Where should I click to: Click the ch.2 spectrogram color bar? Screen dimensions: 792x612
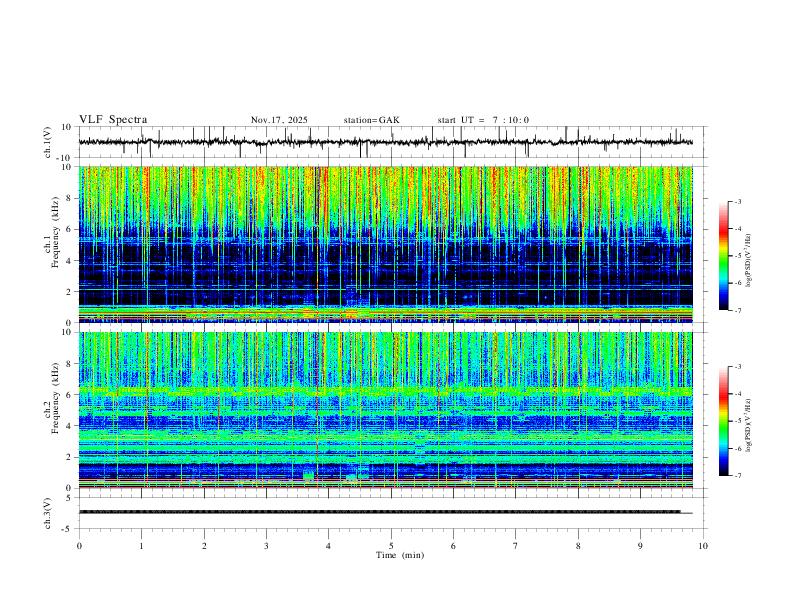point(724,421)
